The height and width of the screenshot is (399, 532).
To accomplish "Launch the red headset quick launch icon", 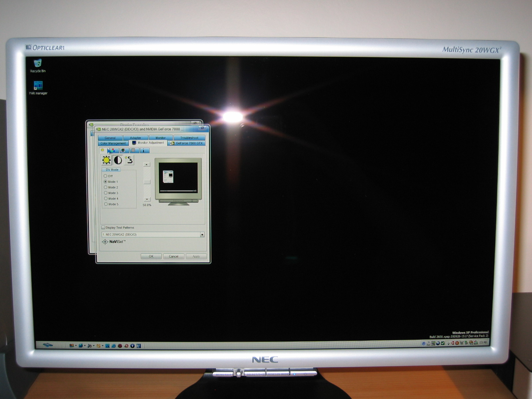I will pyautogui.click(x=126, y=346).
